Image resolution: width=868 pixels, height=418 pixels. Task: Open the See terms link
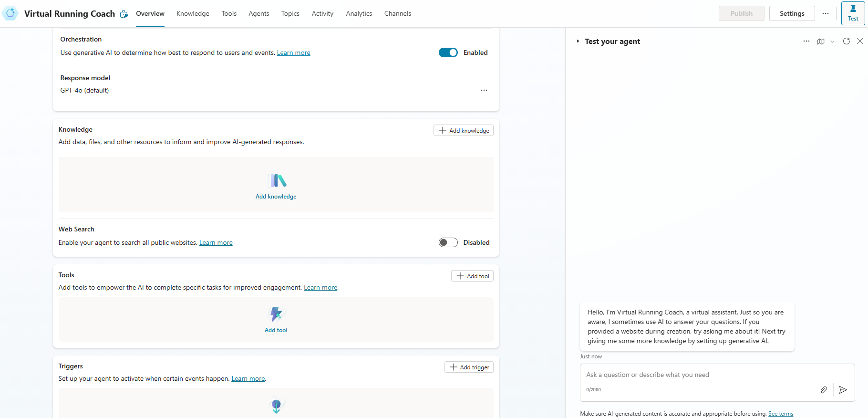[780, 414]
